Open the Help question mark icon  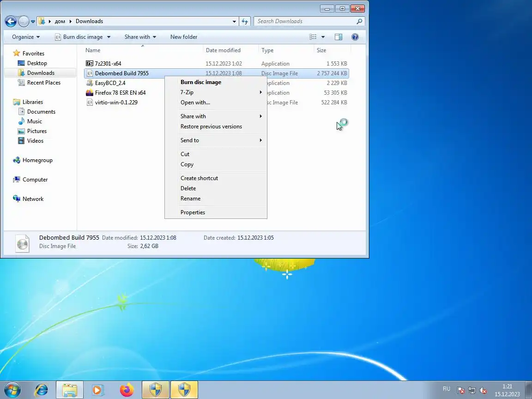pos(355,37)
